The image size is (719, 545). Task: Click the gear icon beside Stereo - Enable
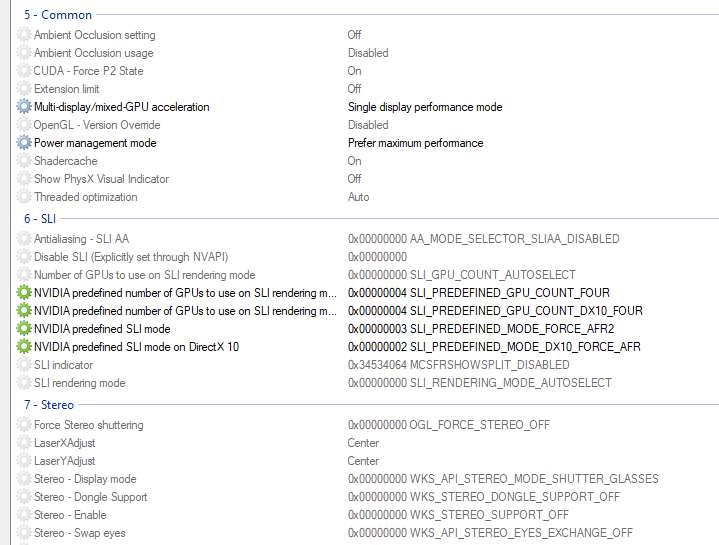click(x=24, y=515)
